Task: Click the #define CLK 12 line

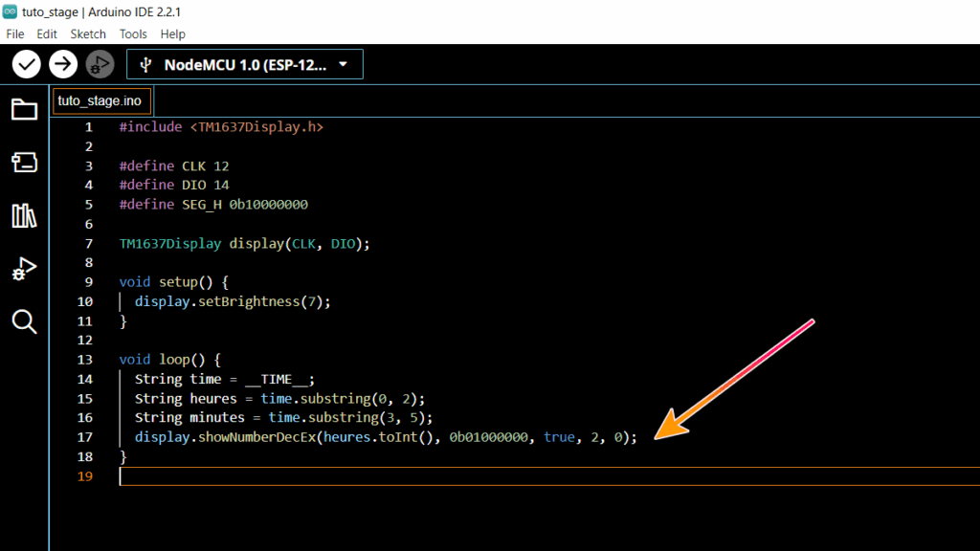Action: click(174, 166)
